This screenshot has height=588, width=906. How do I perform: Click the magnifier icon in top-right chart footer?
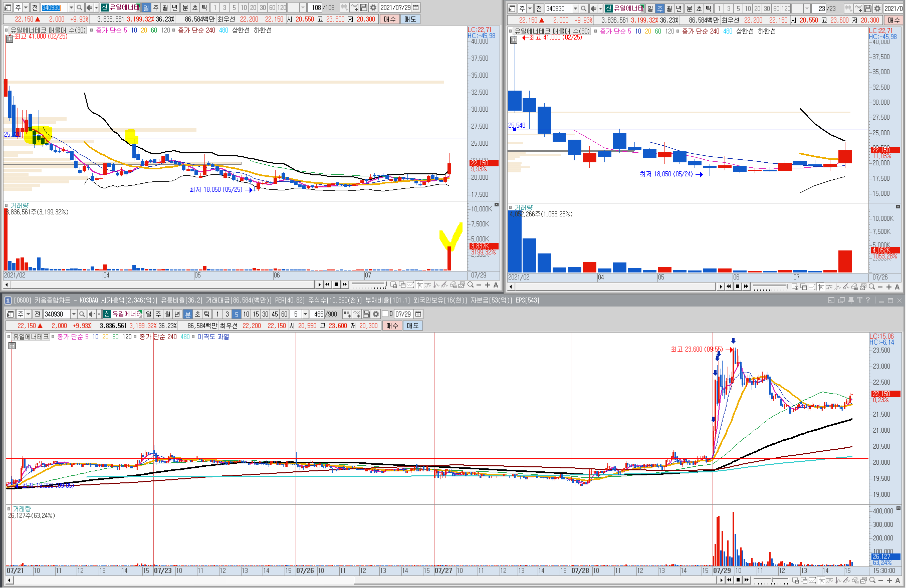872,287
